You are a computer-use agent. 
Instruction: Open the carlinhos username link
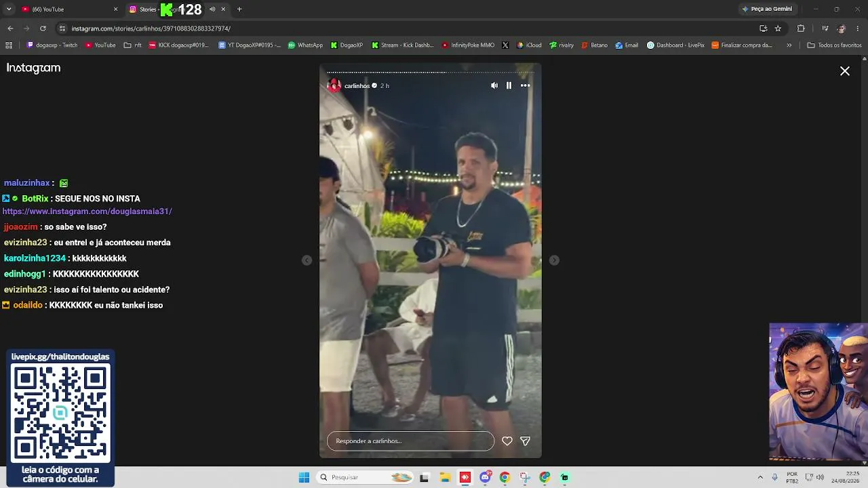(x=357, y=86)
